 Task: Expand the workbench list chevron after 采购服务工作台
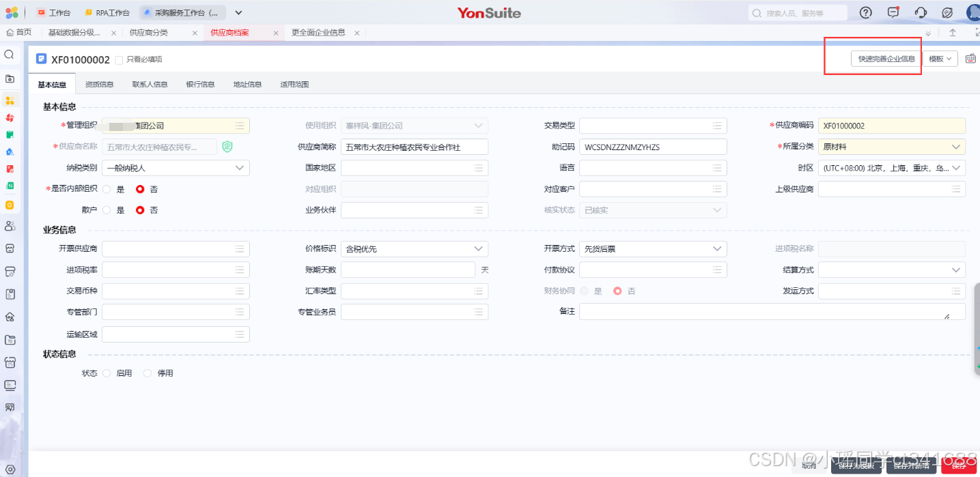point(238,12)
